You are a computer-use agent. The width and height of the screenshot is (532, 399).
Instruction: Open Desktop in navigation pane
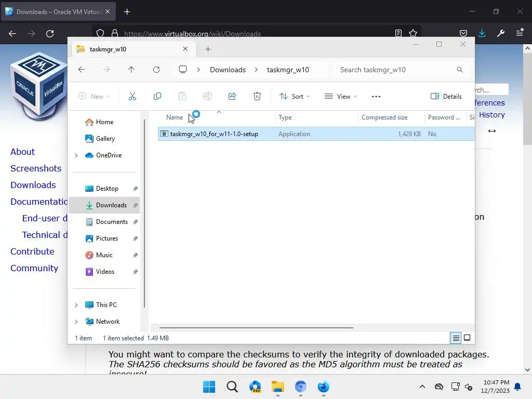(104, 189)
